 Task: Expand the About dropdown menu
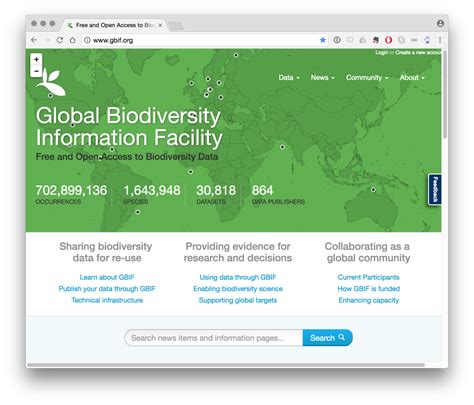click(x=412, y=78)
